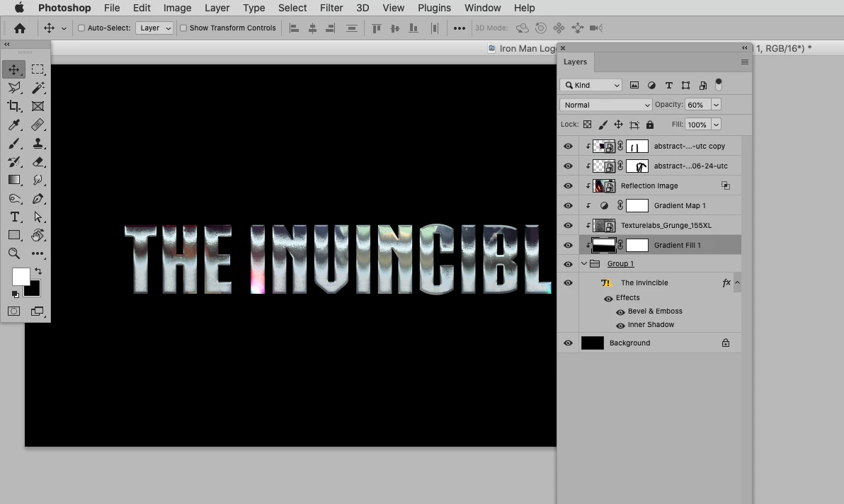Viewport: 844px width, 504px height.
Task: Filter layers by type layers icon
Action: pyautogui.click(x=668, y=85)
